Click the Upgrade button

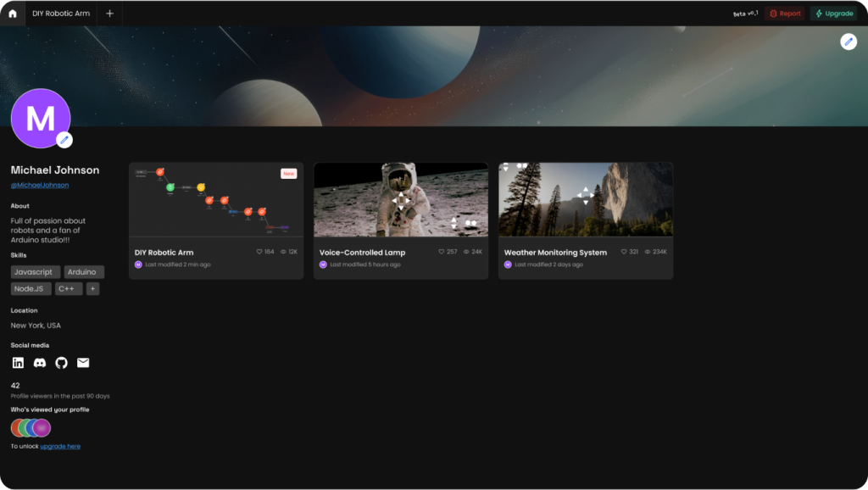click(833, 14)
